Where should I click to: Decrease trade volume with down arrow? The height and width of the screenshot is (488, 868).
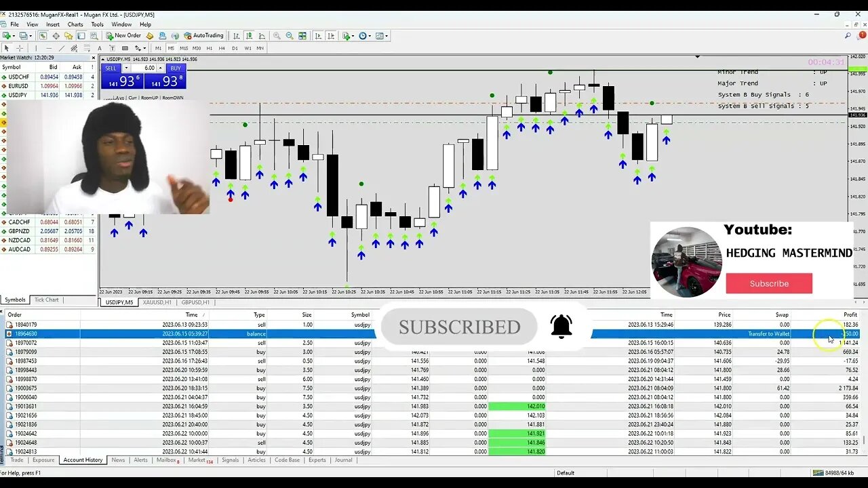126,68
